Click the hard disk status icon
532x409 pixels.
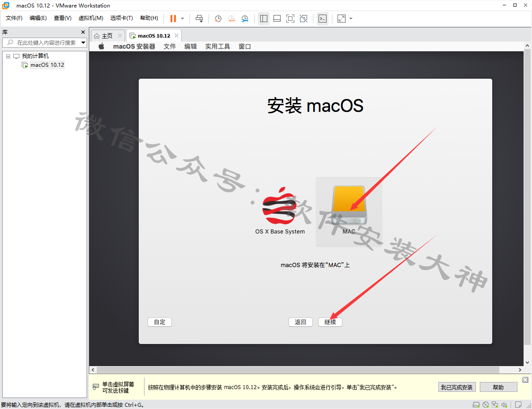pos(476,405)
